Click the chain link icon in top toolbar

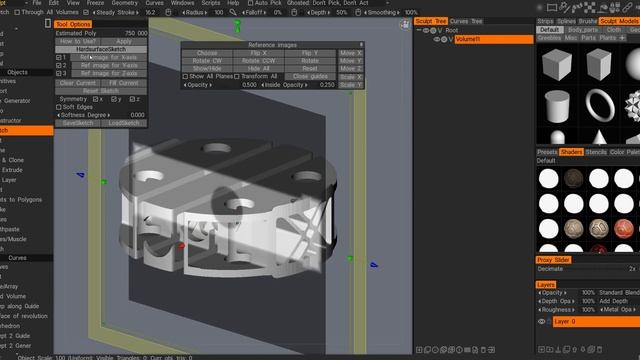tap(627, 7)
